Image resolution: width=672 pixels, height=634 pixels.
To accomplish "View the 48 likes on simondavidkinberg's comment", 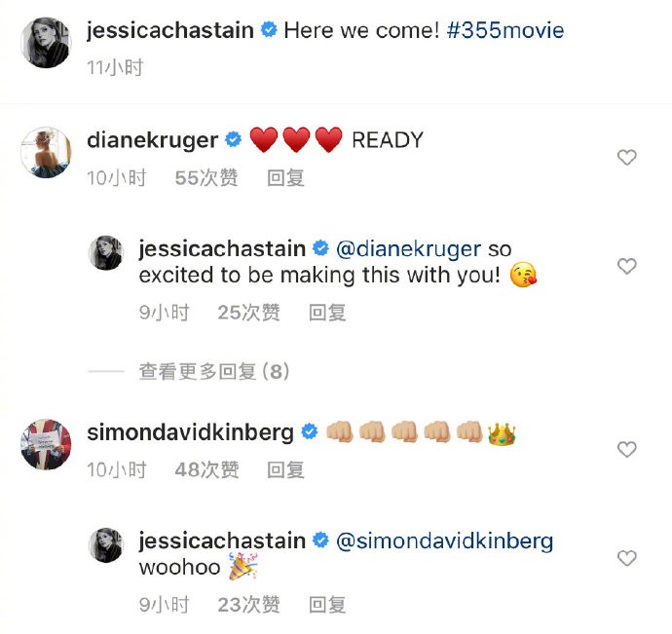I will (206, 469).
